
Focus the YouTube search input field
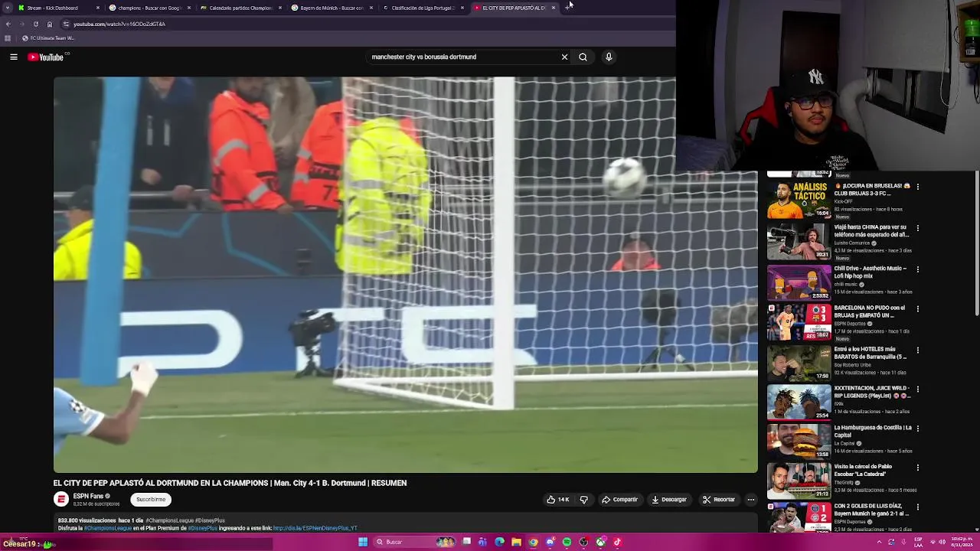click(463, 57)
